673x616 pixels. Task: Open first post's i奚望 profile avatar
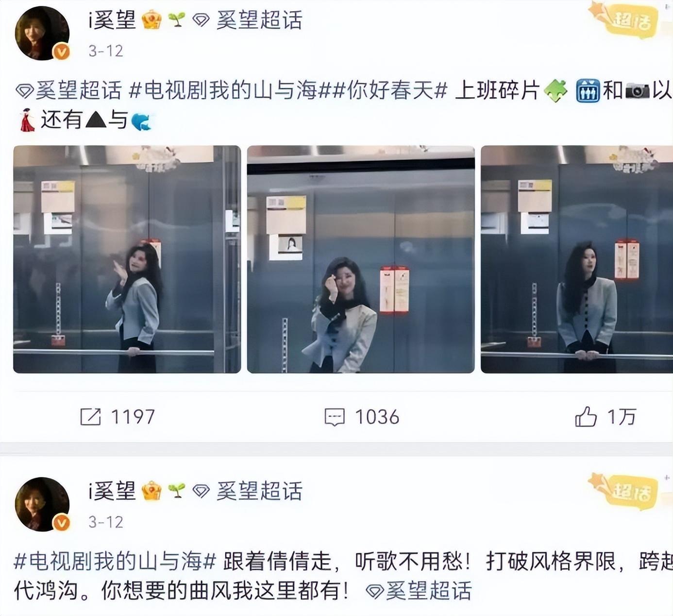42,33
